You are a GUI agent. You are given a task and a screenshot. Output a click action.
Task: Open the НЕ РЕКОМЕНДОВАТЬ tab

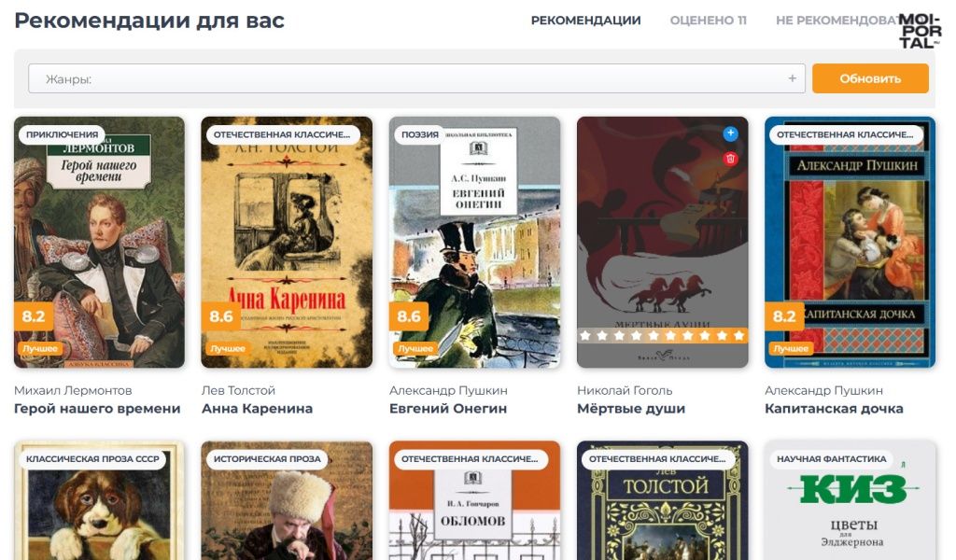pyautogui.click(x=836, y=21)
